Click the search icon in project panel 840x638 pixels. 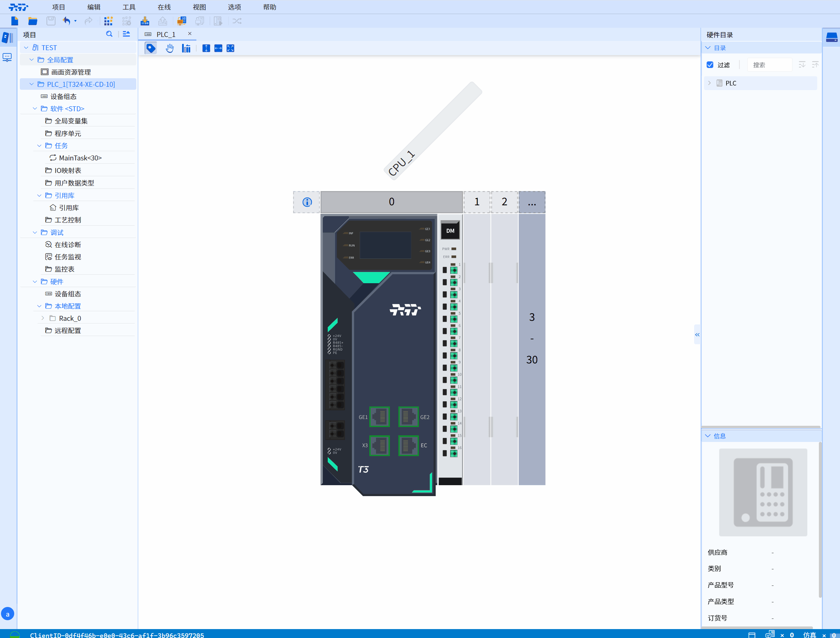[x=109, y=34]
